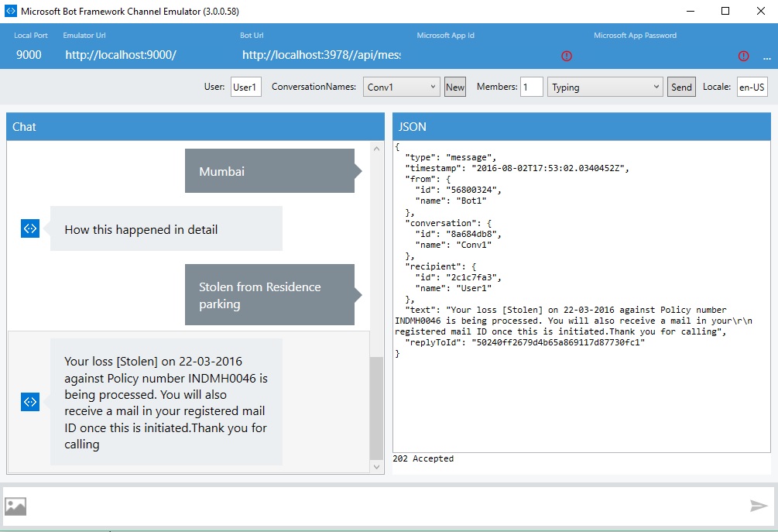Edit the User field containing User1
Viewport: 778px width, 532px height.
[x=246, y=87]
